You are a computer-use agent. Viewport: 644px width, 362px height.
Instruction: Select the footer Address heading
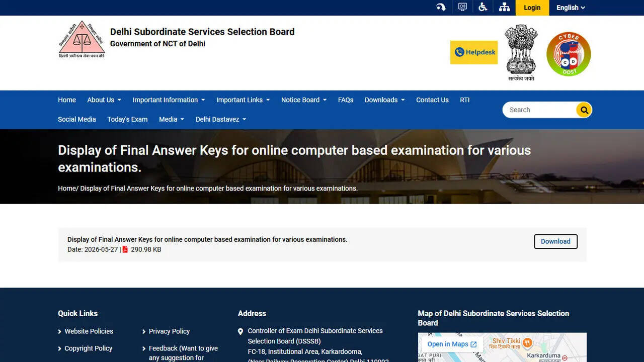coord(252,313)
